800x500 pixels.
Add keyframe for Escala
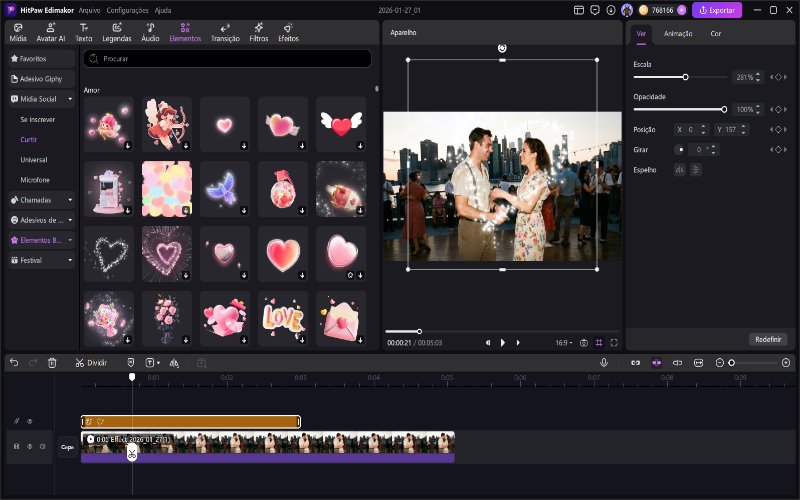click(779, 77)
